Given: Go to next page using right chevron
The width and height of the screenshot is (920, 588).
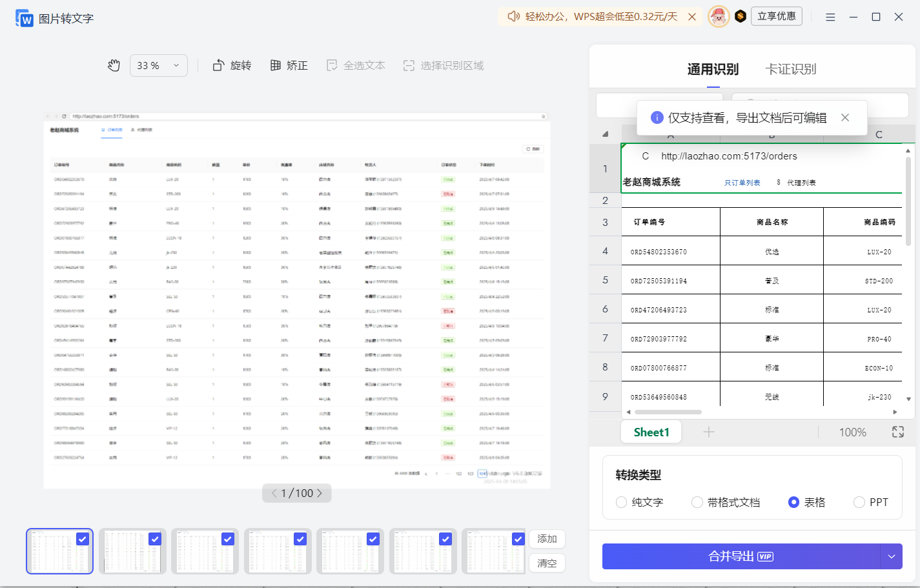Looking at the screenshot, I should tap(320, 493).
